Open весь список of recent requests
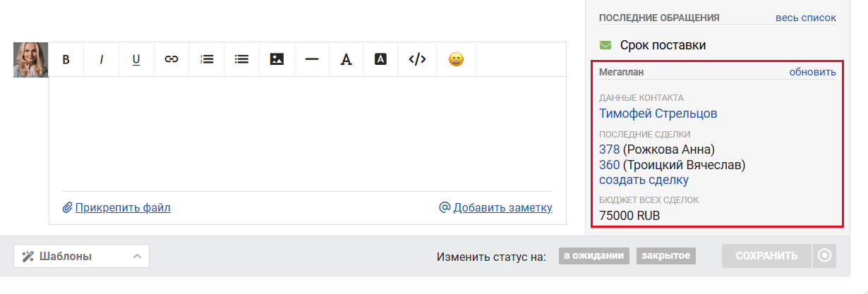Screen dimensions: 868x294 pyautogui.click(x=806, y=18)
